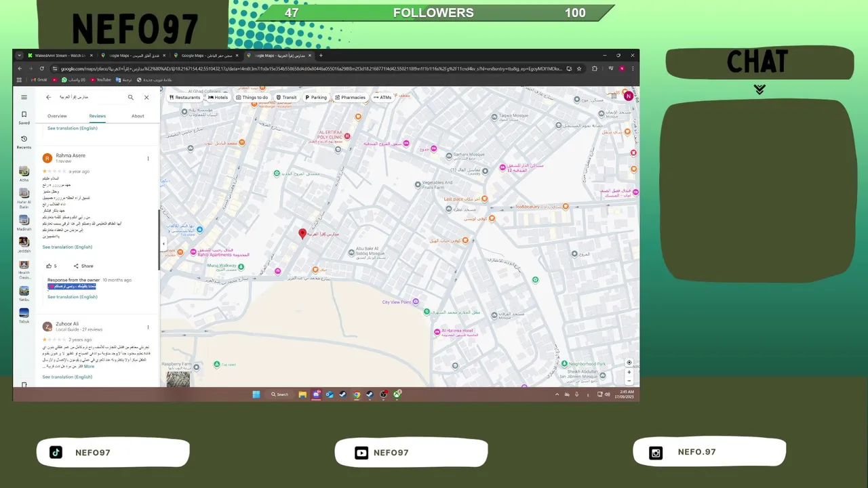Image resolution: width=868 pixels, height=488 pixels.
Task: See translation of Rahma Asere review
Action: [67, 247]
